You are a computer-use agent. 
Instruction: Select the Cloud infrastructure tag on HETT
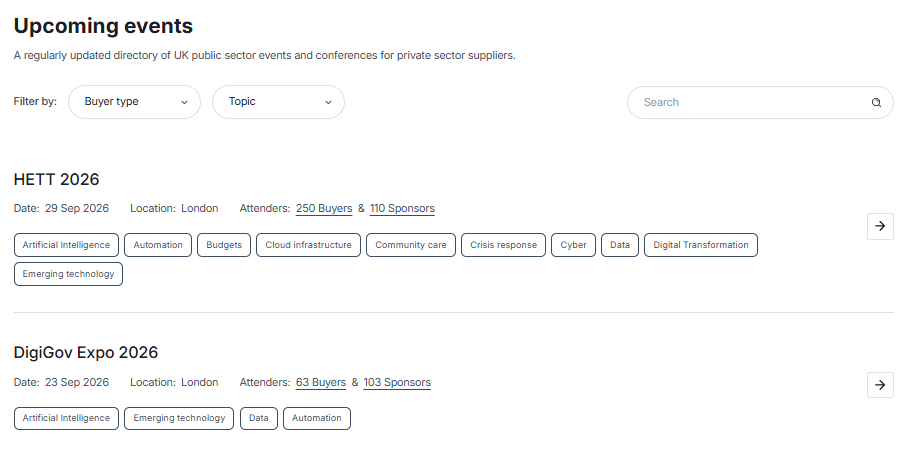click(308, 245)
